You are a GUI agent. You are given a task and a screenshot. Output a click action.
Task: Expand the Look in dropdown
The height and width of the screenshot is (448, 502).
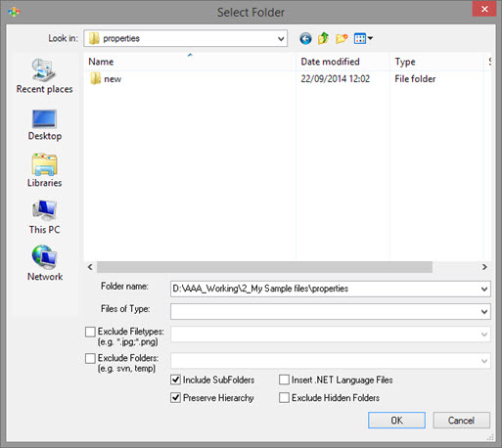[281, 39]
